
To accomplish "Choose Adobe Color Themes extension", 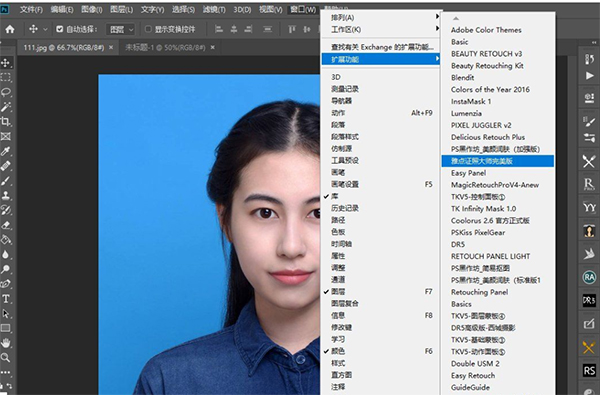I will click(x=497, y=30).
